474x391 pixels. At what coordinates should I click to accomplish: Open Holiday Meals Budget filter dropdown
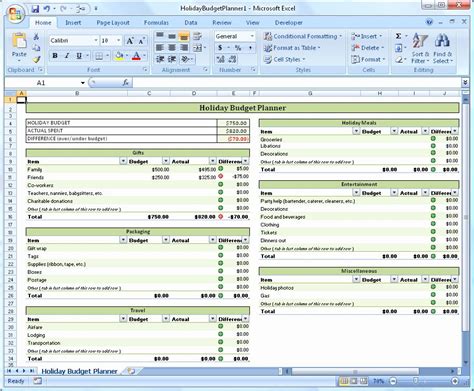pyautogui.click(x=394, y=131)
